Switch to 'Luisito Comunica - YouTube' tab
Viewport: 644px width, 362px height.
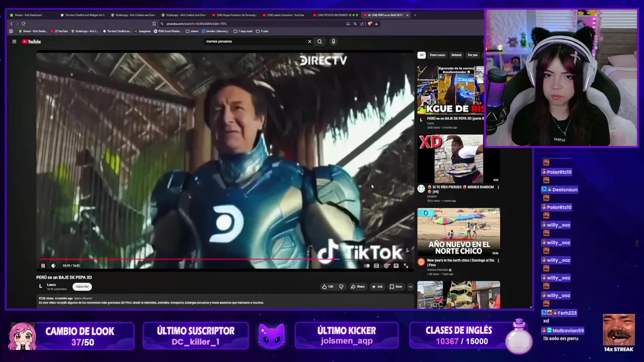[284, 15]
